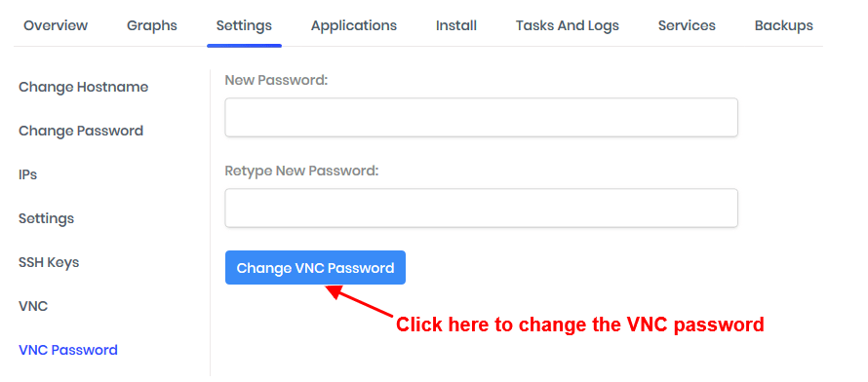Select the Settings tab in the top bar
868x382 pixels.
[x=244, y=25]
